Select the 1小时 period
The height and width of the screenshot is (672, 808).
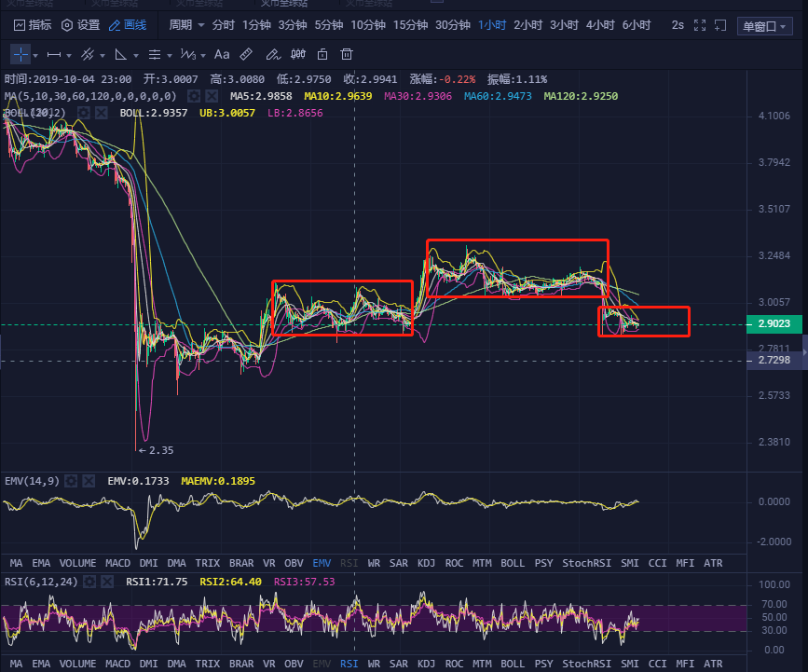click(x=492, y=25)
